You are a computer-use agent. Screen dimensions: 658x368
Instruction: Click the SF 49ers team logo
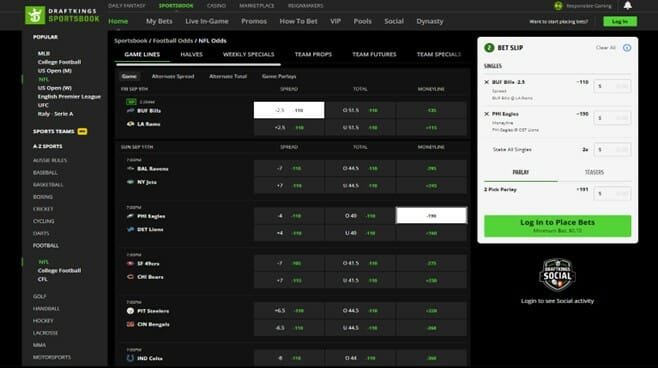130,264
